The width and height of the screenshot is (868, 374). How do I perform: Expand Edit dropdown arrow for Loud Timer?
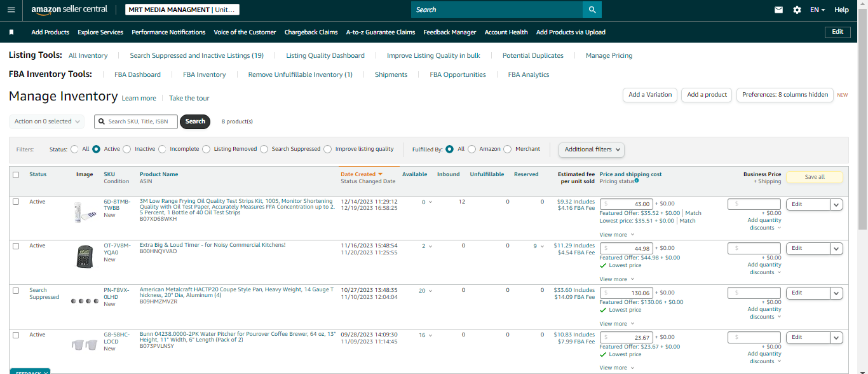click(837, 249)
